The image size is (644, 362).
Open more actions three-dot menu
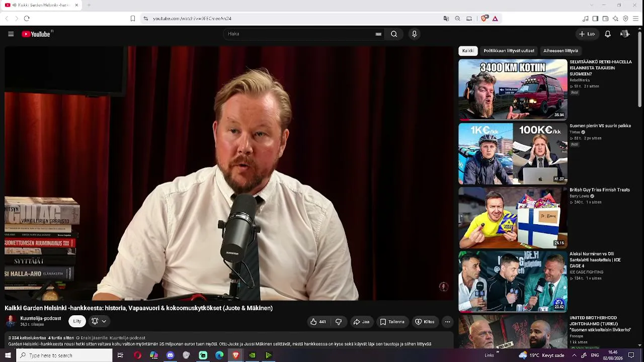[x=447, y=322]
